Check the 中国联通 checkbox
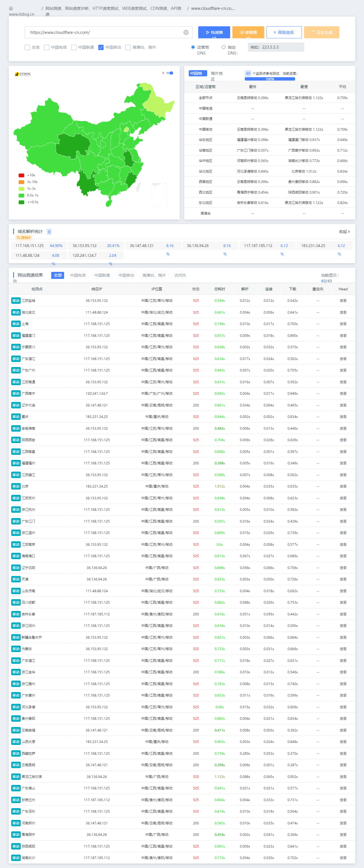The height and width of the screenshot is (868, 364). (74, 48)
